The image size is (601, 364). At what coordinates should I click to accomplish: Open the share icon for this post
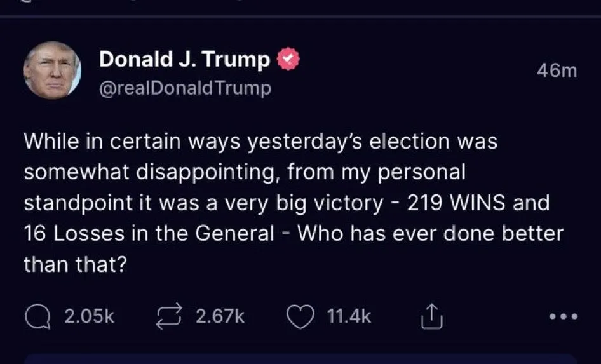(431, 316)
